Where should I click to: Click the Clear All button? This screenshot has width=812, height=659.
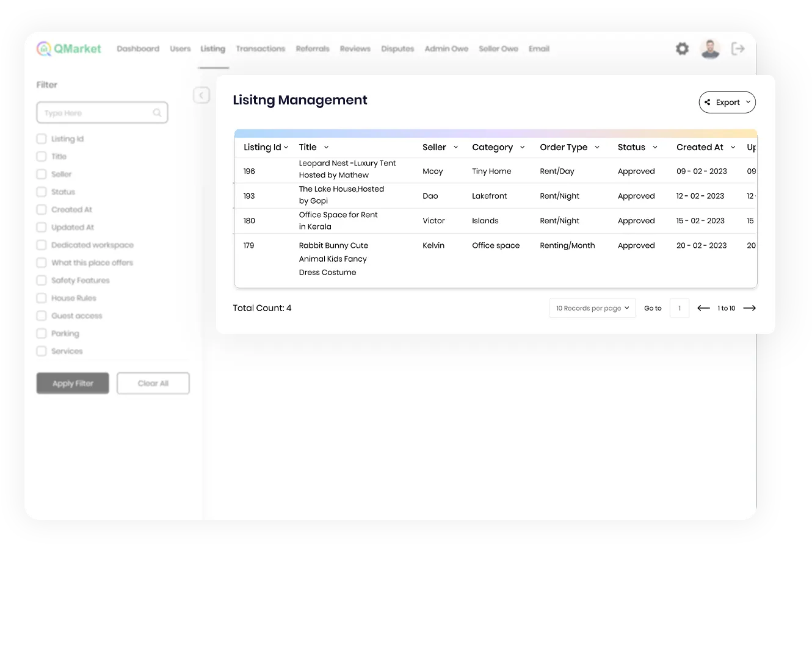pos(153,383)
